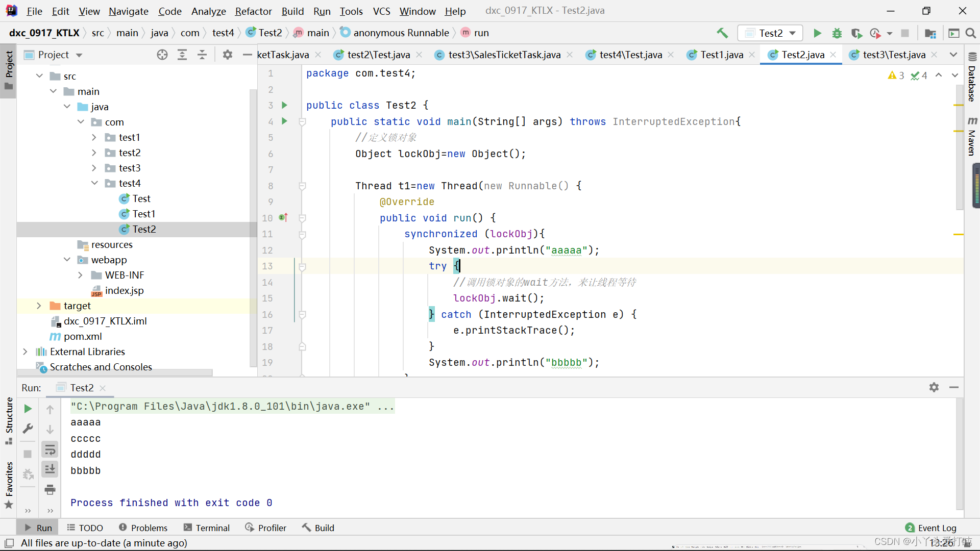Image resolution: width=980 pixels, height=551 pixels.
Task: Close the Test2.java editor tab
Action: point(833,55)
